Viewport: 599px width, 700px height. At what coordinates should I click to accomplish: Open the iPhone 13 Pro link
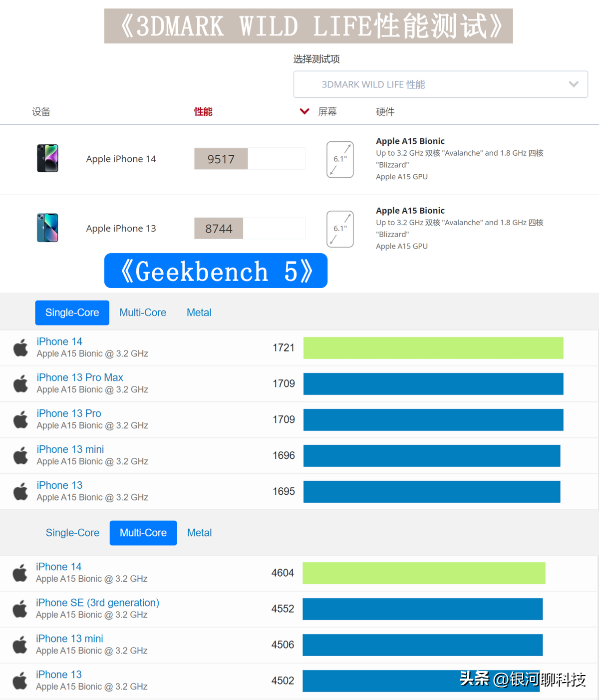pyautogui.click(x=69, y=413)
